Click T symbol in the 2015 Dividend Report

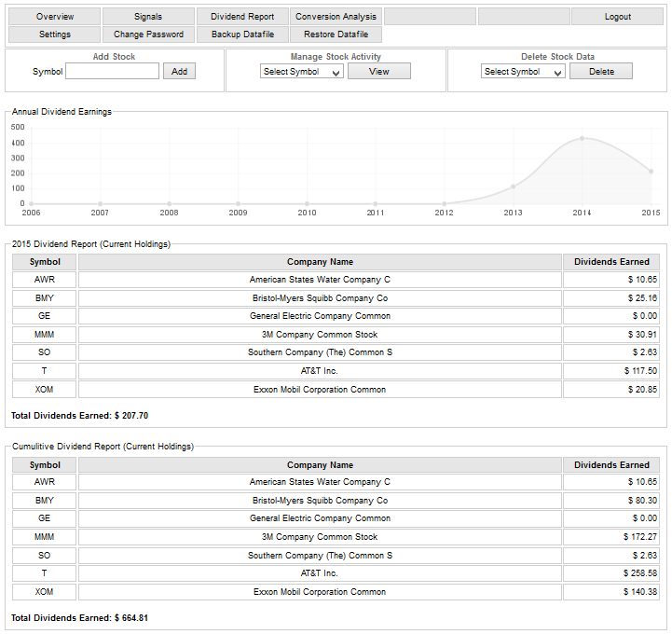[45, 371]
